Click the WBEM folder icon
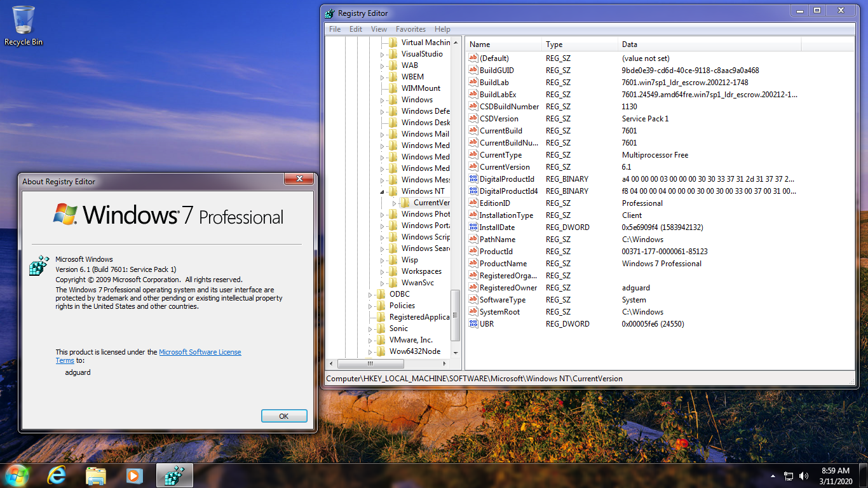The width and height of the screenshot is (868, 488). point(393,77)
